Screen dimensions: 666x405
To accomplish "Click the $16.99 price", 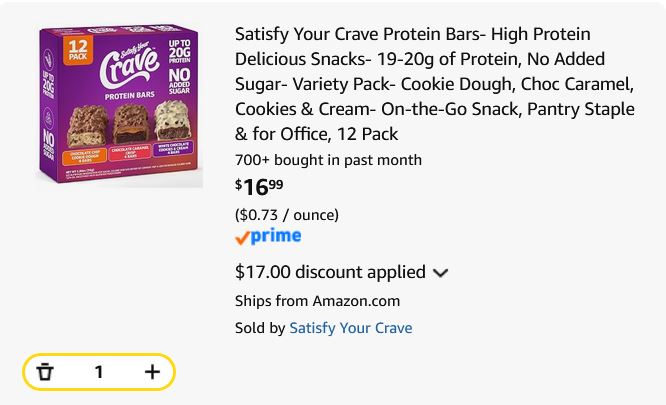I will pyautogui.click(x=259, y=187).
